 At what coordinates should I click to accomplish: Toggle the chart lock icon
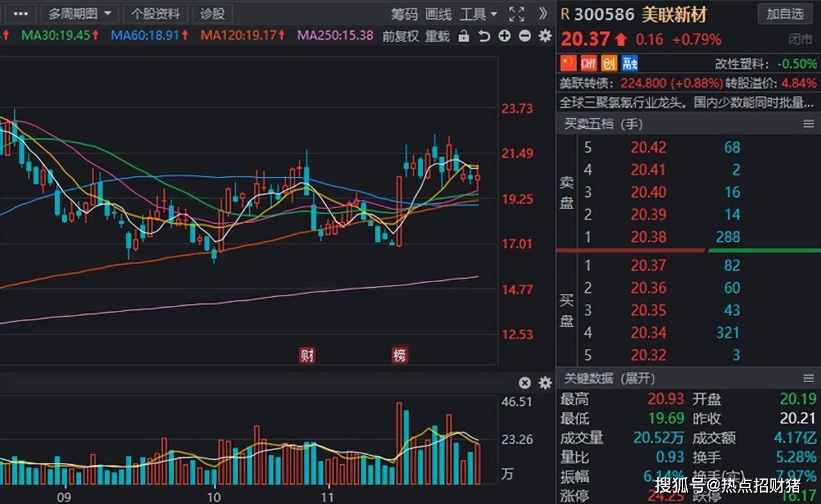[x=464, y=37]
